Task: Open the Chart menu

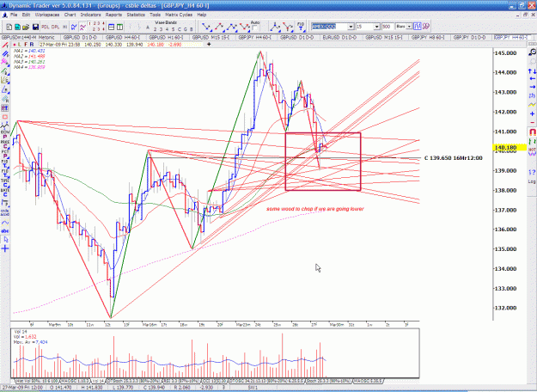Action: [x=70, y=15]
